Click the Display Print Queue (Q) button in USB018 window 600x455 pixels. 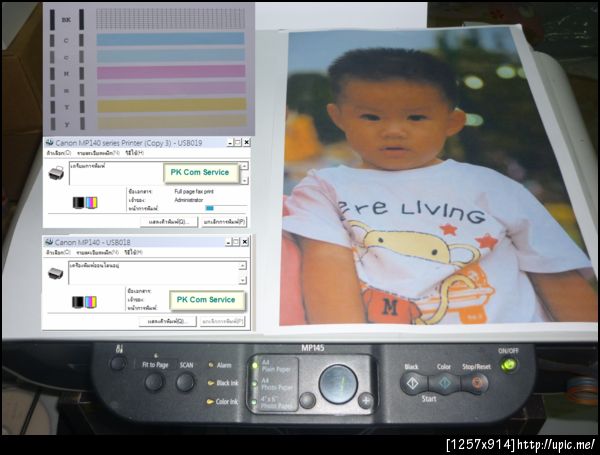click(x=168, y=321)
